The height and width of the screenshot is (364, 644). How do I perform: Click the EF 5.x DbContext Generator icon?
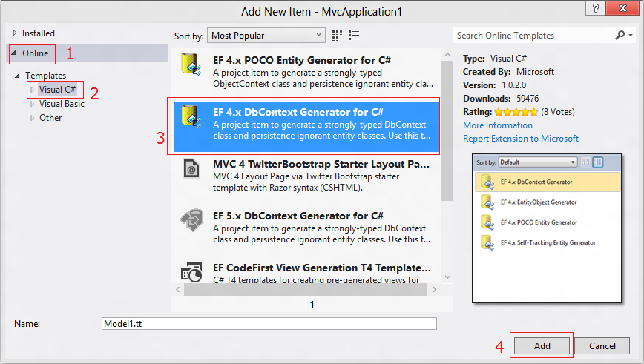(191, 220)
